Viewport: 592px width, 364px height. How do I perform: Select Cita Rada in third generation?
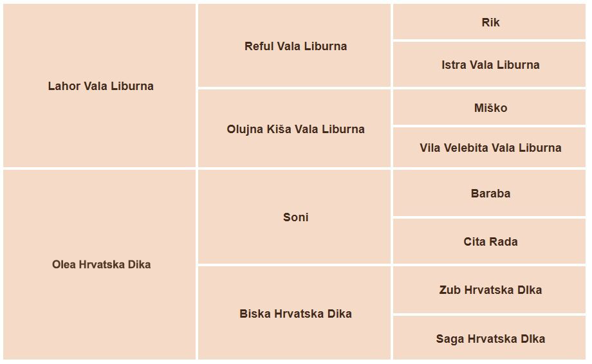[x=490, y=242]
